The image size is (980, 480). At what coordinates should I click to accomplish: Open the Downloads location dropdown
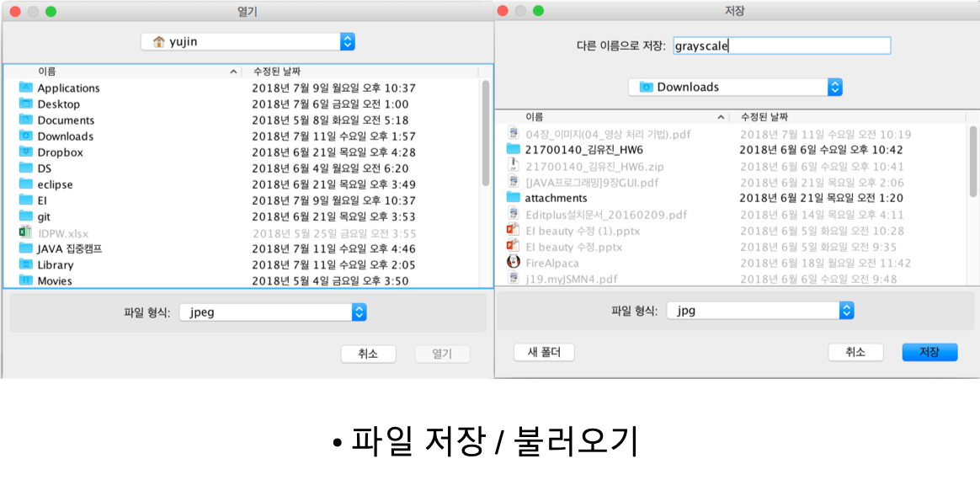click(834, 87)
